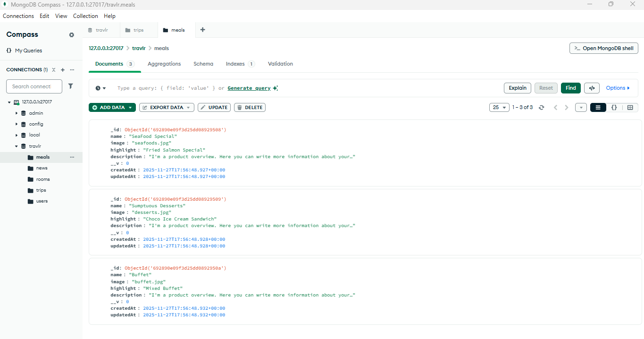Open the Collection menu
The width and height of the screenshot is (644, 339).
pos(85,16)
